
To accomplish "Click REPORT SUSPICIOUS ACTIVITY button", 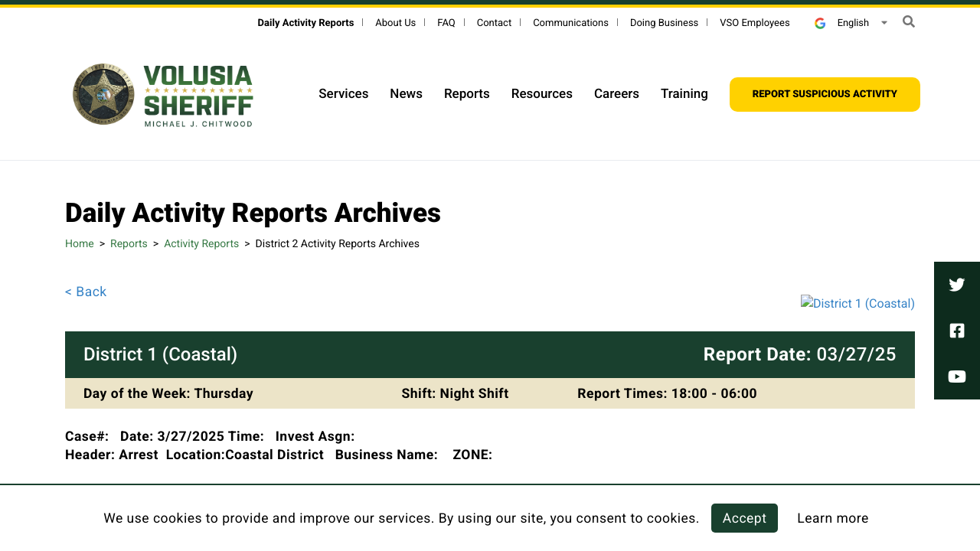I will click(x=825, y=93).
